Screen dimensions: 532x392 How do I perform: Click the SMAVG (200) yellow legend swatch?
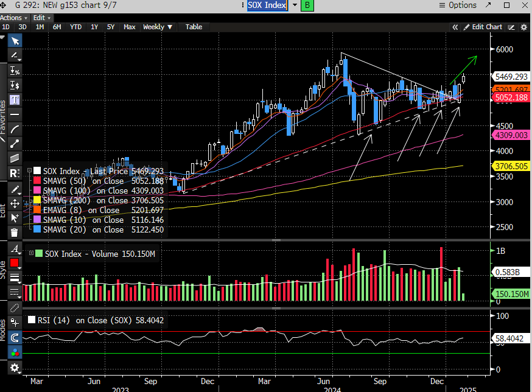[37, 200]
